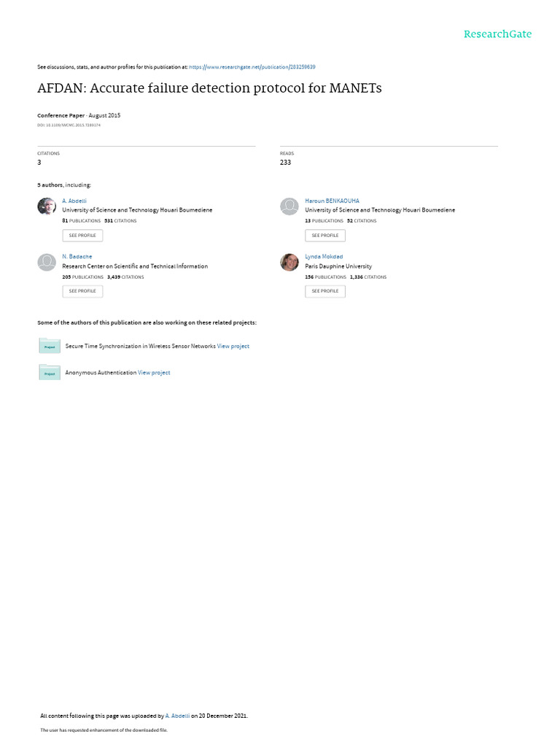Click See Profile button under A. Abdelli
The image size is (560, 747).
point(82,236)
